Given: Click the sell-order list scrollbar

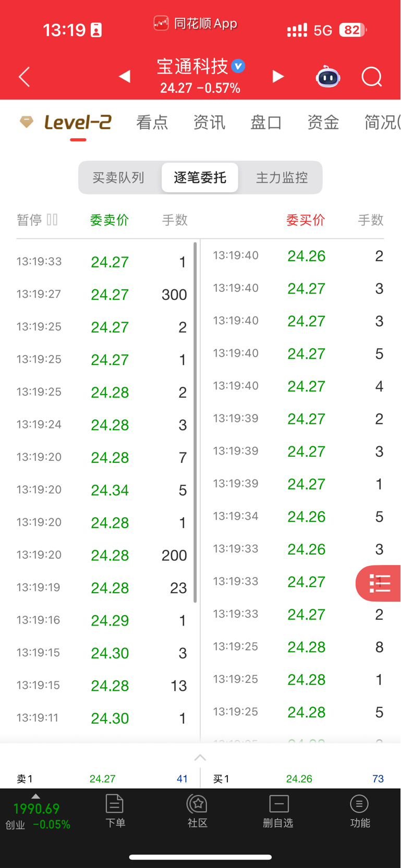Looking at the screenshot, I should [x=196, y=422].
